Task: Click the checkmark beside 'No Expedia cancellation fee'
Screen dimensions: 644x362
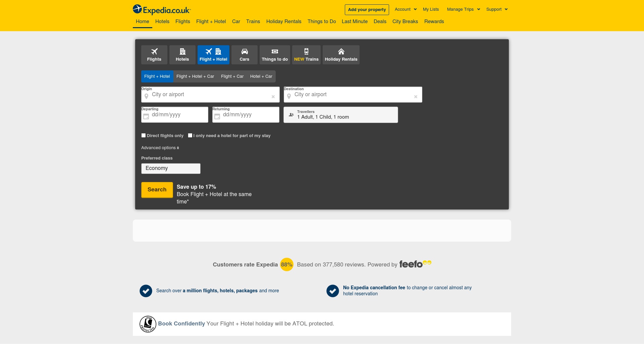Action: [333, 291]
